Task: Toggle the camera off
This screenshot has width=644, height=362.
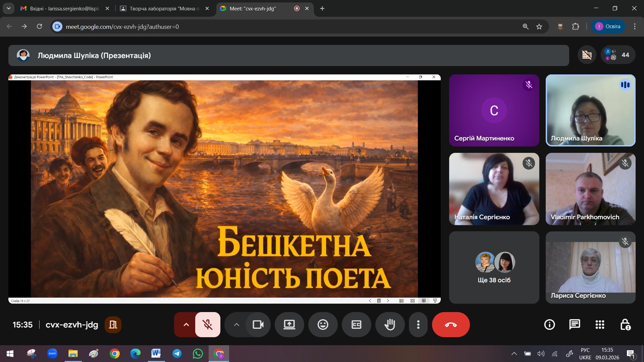Action: 258,324
